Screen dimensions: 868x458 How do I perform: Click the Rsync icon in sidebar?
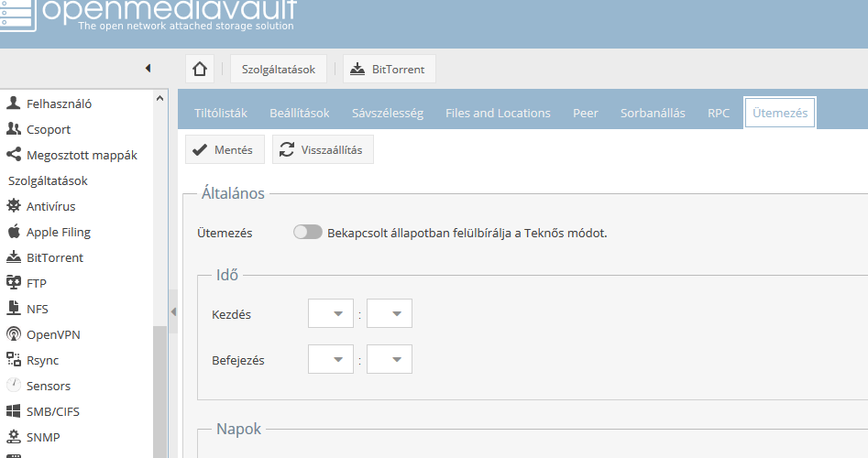pyautogui.click(x=13, y=360)
